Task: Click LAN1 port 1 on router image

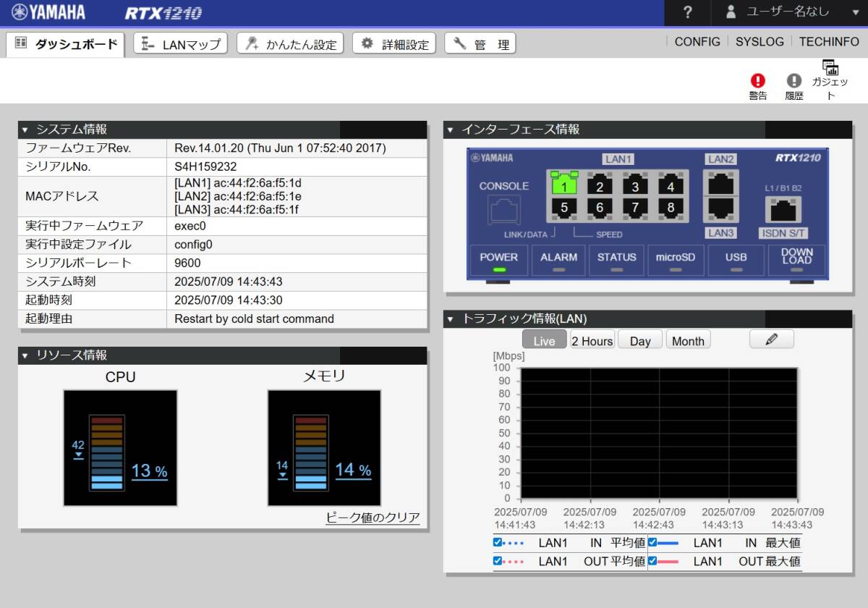Action: (564, 186)
